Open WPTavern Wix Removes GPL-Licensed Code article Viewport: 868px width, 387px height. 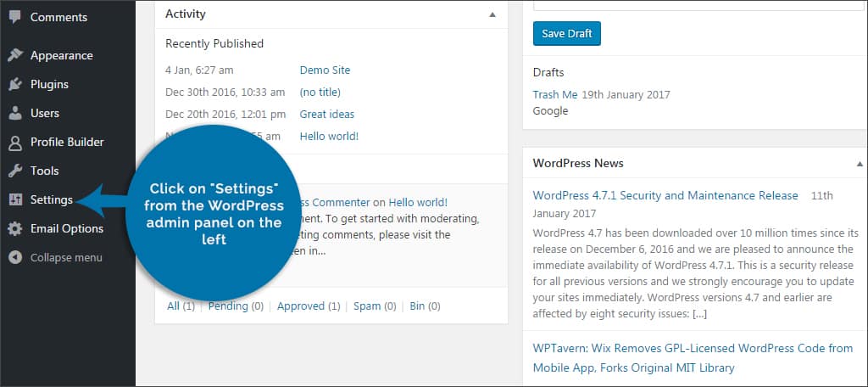(x=693, y=358)
